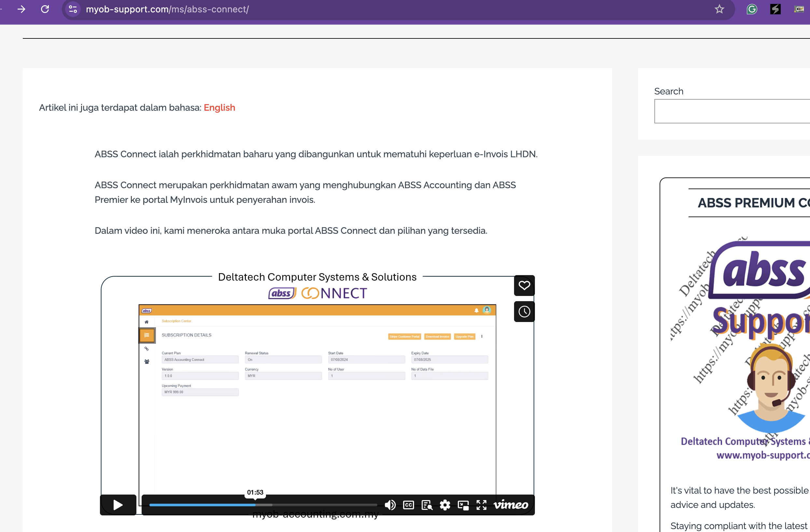Image resolution: width=810 pixels, height=532 pixels.
Task: Add video to Watch Later with clock icon
Action: pos(524,312)
